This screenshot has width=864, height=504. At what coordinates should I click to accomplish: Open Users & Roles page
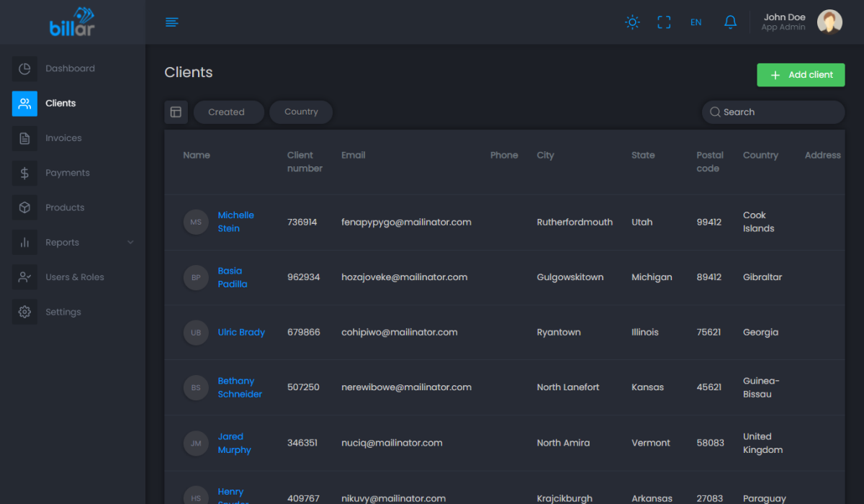75,277
